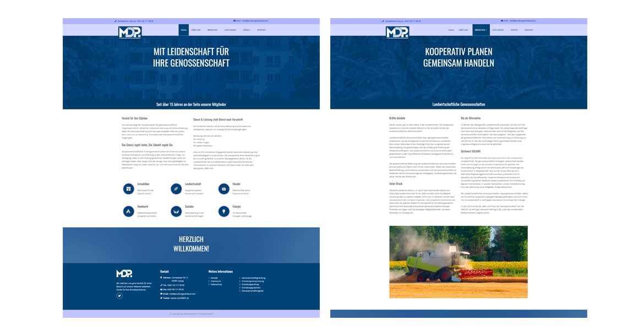
Task: Click the Soziales hands icon
Action: click(176, 211)
